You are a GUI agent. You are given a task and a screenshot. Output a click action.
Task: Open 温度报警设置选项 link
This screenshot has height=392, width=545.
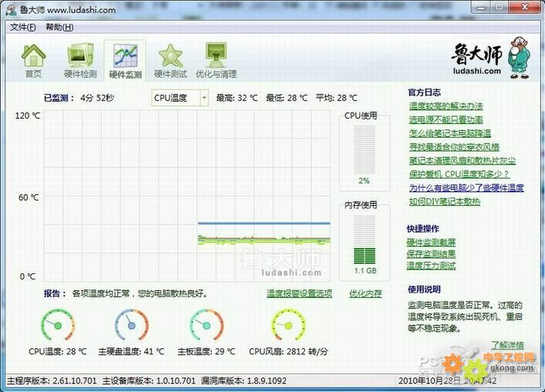tap(299, 294)
